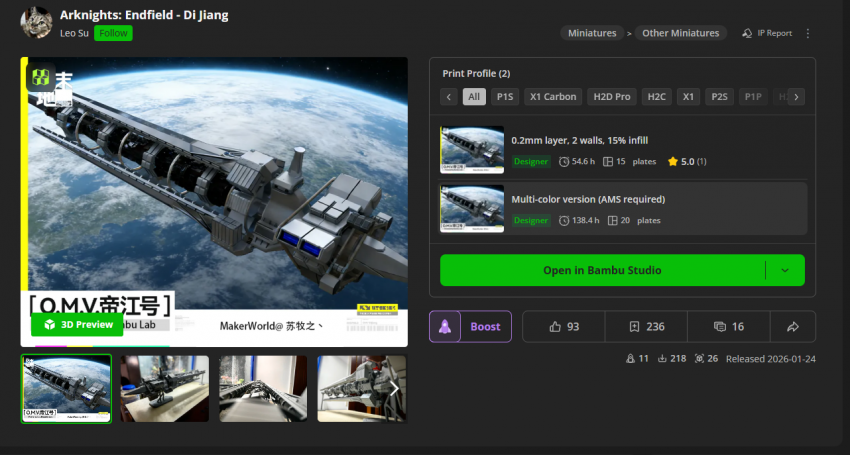Click the Boost label
850x455 pixels.
coord(485,326)
